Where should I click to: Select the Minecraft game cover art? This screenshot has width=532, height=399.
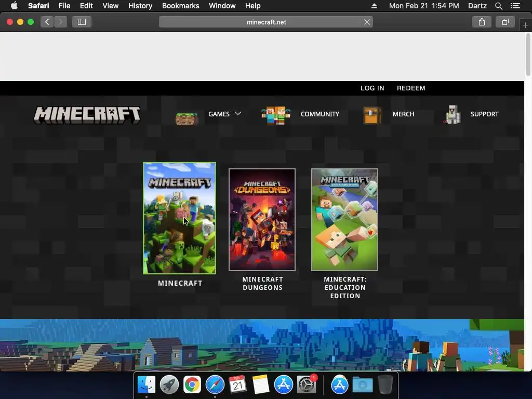pos(179,218)
